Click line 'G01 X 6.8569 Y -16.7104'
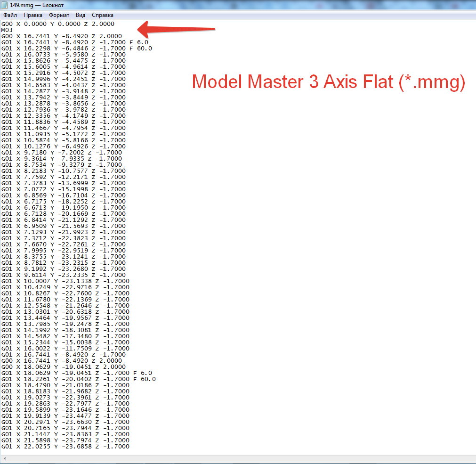This screenshot has height=464, width=476. [64, 195]
